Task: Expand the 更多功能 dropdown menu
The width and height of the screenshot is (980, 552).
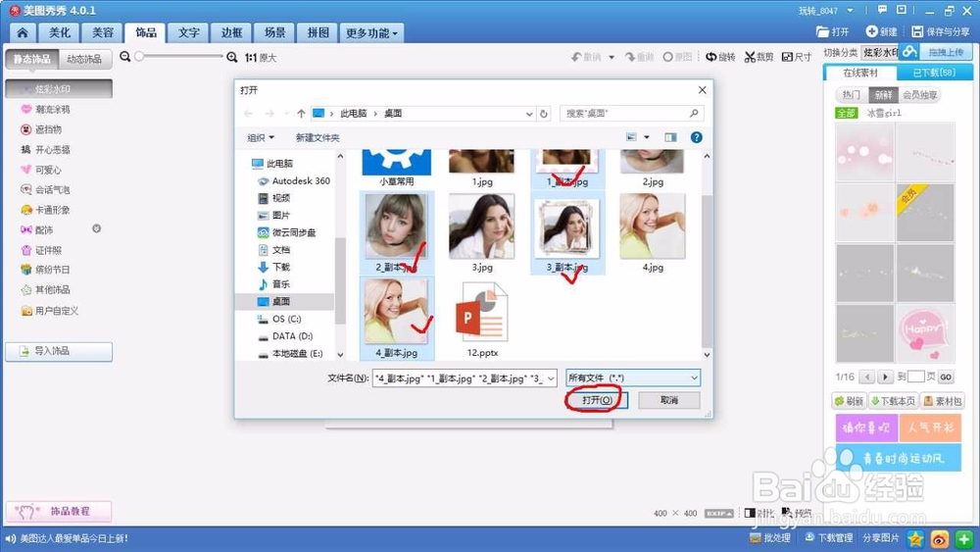Action: click(371, 32)
